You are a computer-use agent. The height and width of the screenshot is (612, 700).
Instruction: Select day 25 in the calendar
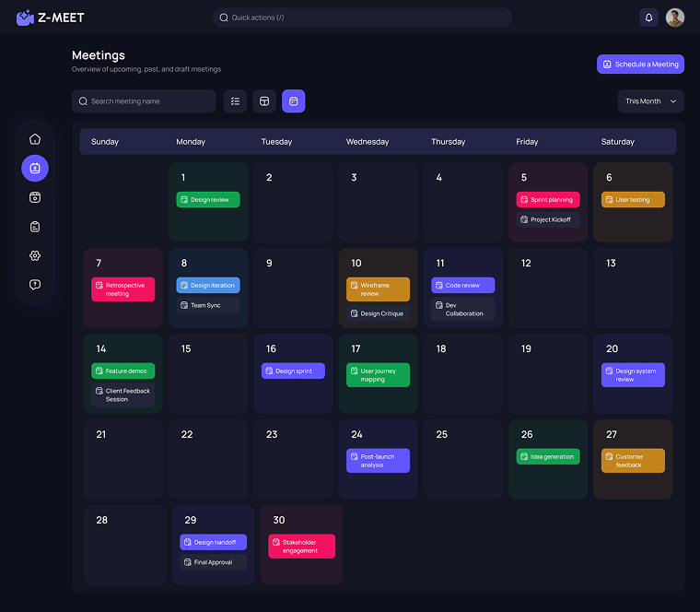(x=463, y=459)
